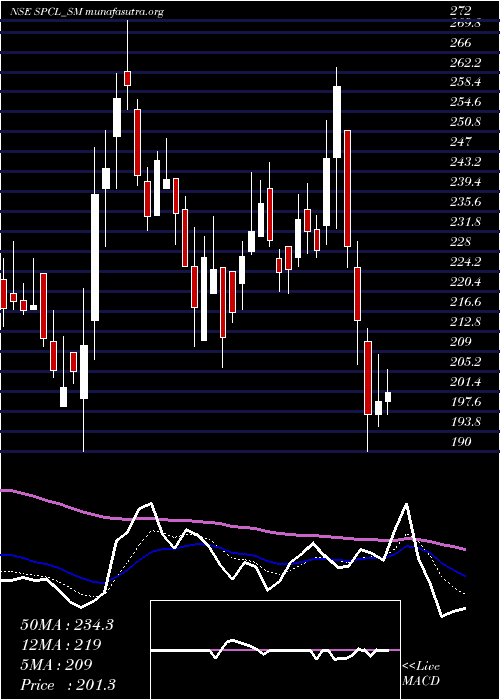Click the 254.6 price axis label
500x700 pixels.
click(x=466, y=102)
